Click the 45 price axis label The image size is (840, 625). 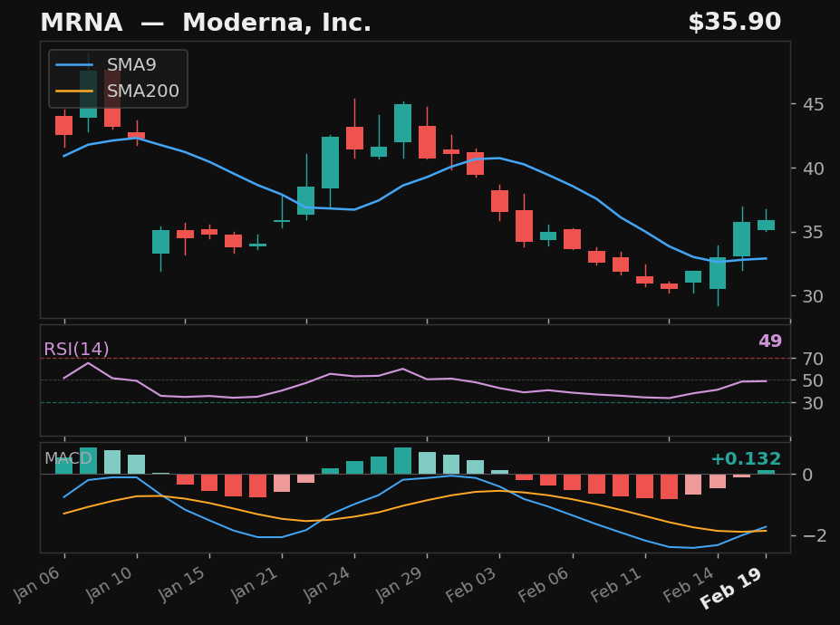click(x=813, y=104)
